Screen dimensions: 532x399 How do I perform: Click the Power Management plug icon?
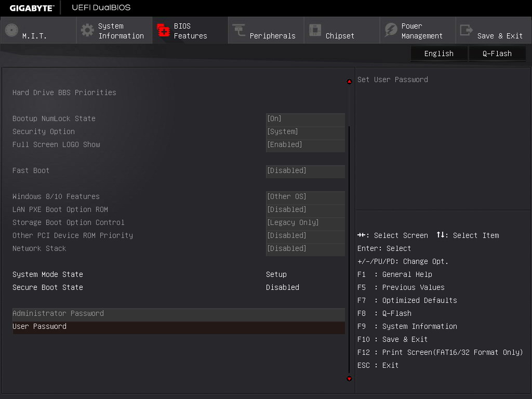click(391, 30)
